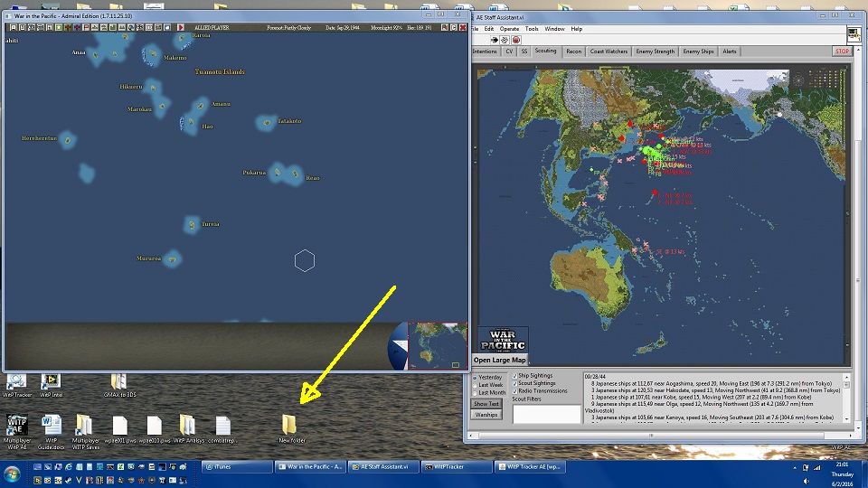
Task: Click the red Abort Execution icon
Action: coord(516,40)
